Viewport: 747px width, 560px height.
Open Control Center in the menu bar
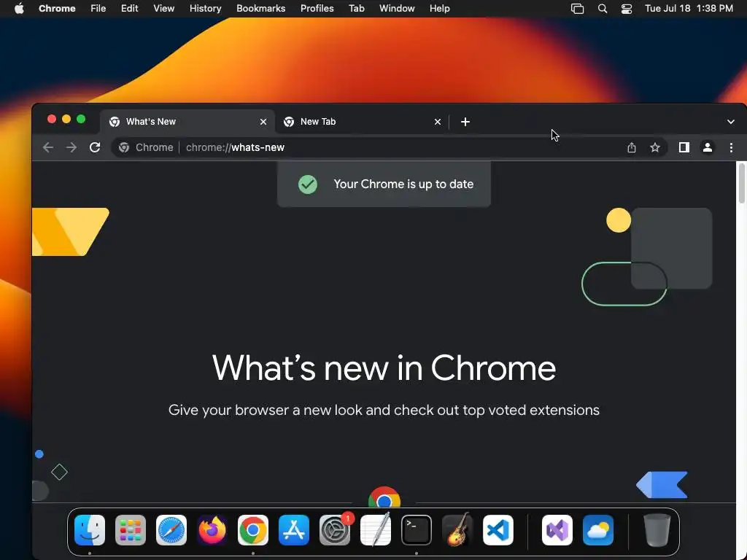pos(627,9)
